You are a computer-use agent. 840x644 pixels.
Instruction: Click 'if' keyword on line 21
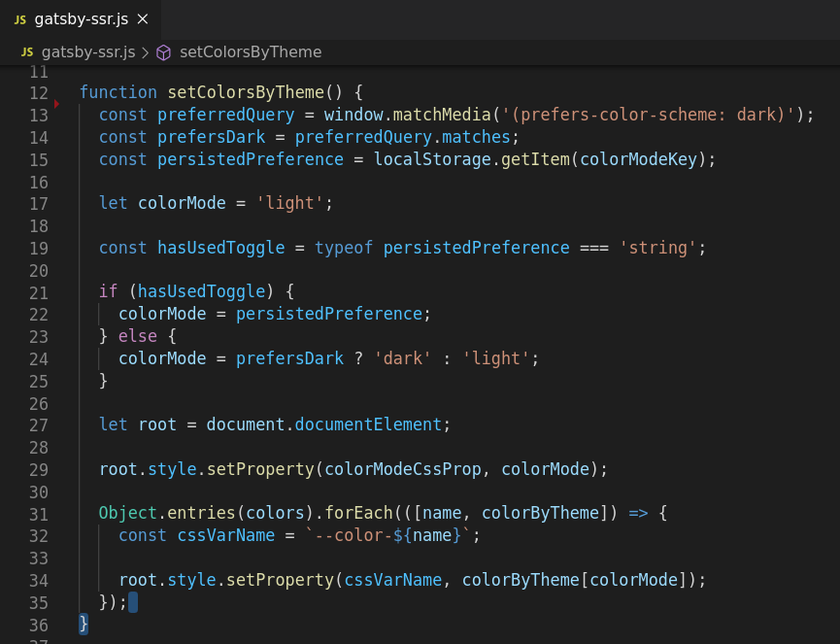click(109, 291)
